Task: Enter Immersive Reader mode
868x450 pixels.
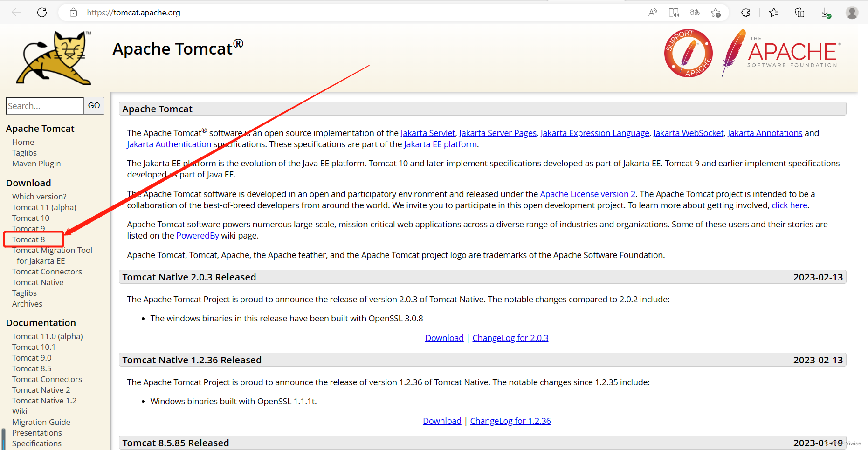Action: pyautogui.click(x=673, y=13)
